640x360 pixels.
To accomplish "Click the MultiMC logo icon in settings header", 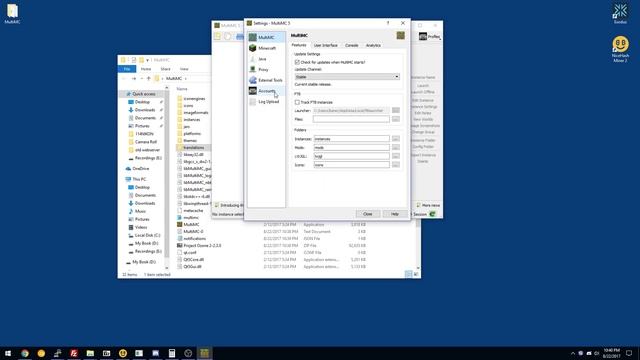I will coord(400,36).
